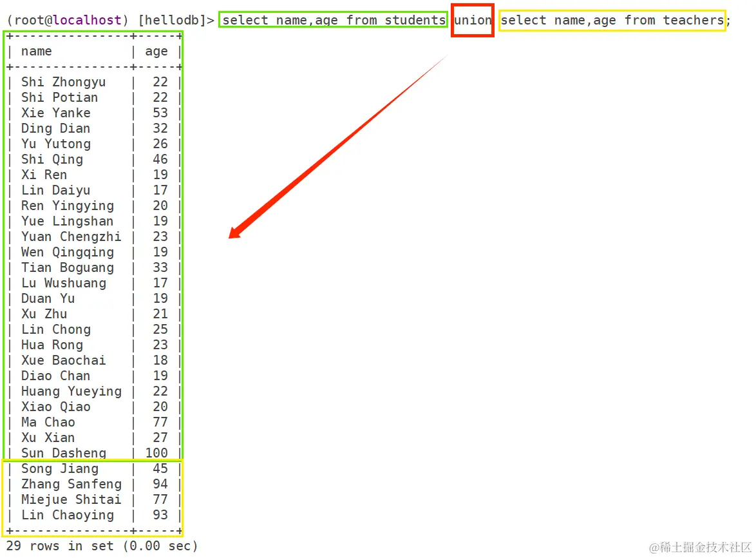Click age 45 beside Song Jiang
Viewport: 756px width, 558px height.
(x=160, y=468)
